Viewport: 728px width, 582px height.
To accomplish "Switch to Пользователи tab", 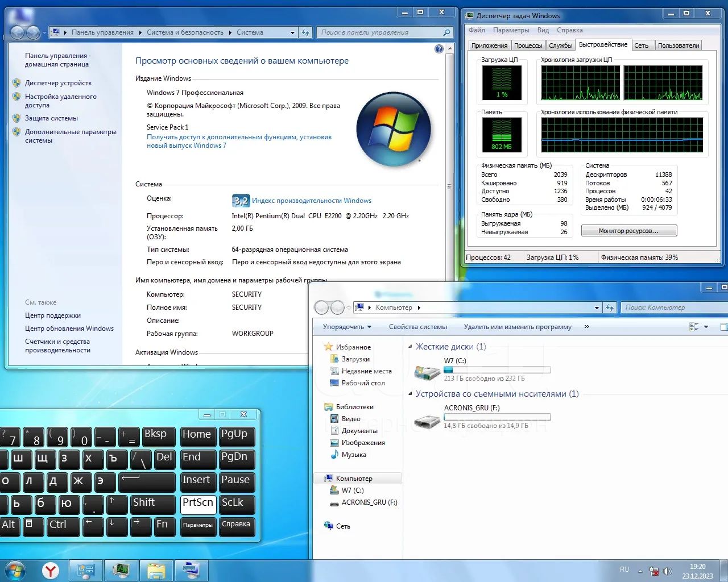I will pyautogui.click(x=678, y=45).
